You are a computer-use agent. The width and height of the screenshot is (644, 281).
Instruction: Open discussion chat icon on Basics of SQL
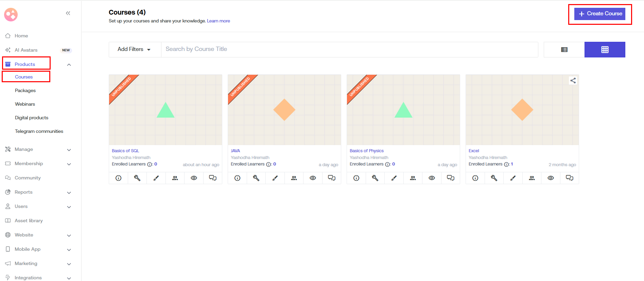(x=213, y=178)
